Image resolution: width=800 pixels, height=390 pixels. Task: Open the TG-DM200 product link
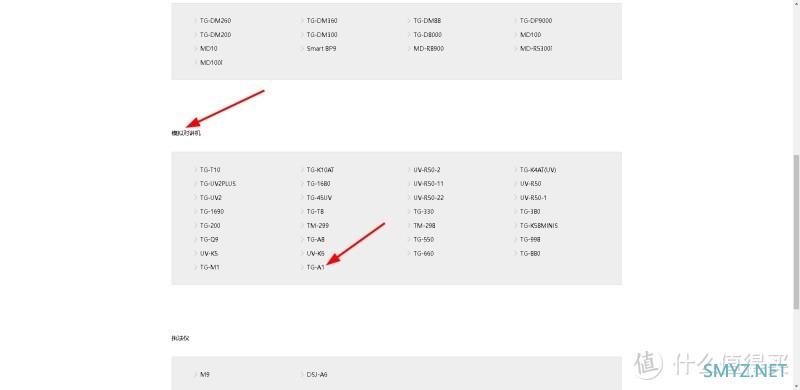[215, 35]
